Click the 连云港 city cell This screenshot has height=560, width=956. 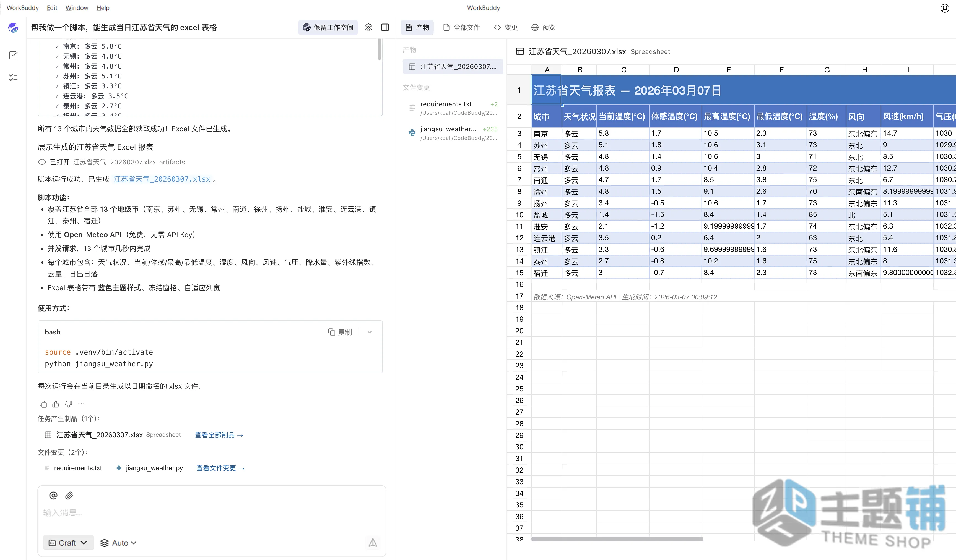tap(546, 238)
